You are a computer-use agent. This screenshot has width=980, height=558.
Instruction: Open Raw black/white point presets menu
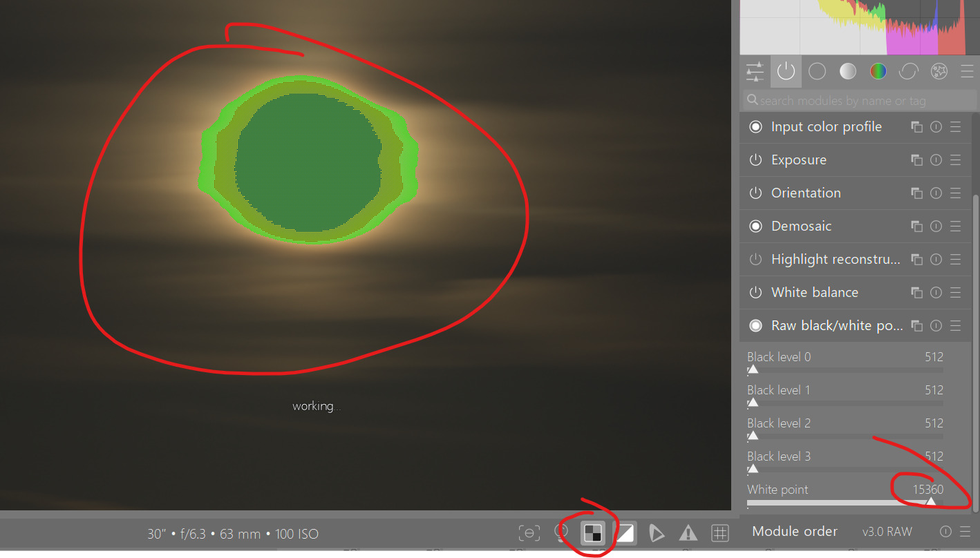(956, 326)
